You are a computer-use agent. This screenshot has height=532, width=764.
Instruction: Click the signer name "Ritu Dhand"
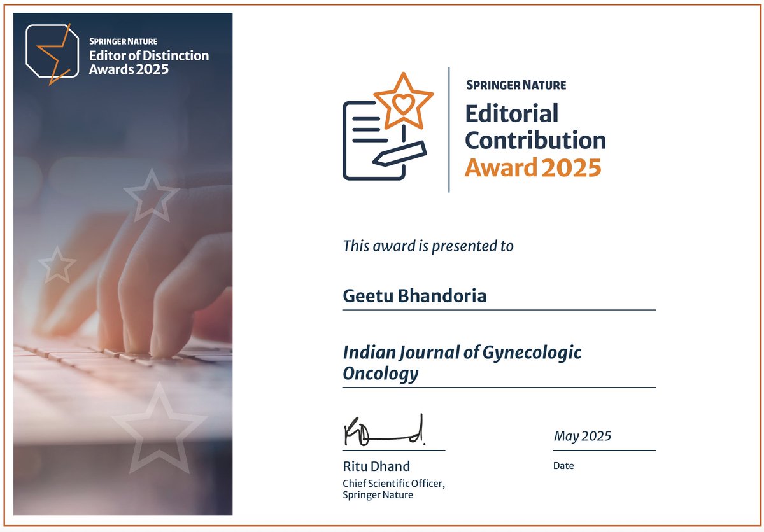[x=376, y=466]
